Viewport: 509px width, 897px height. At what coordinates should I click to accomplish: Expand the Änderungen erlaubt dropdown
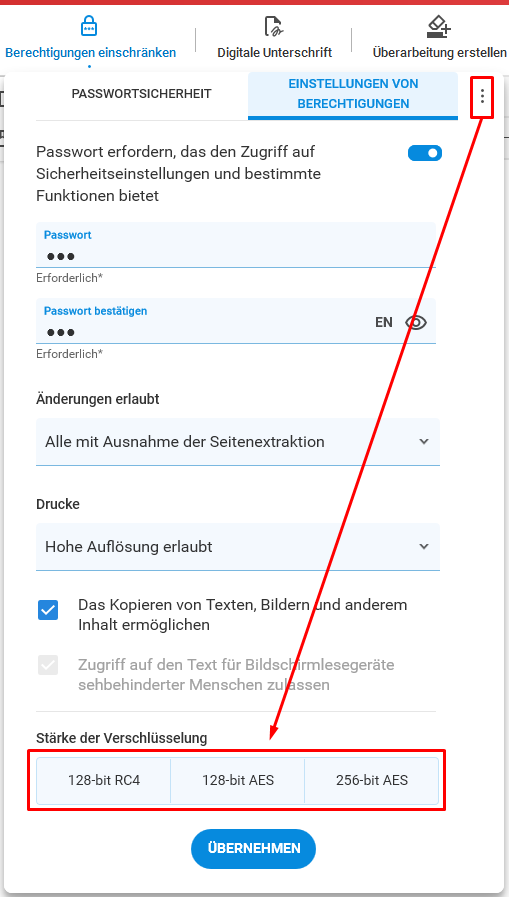pos(238,442)
